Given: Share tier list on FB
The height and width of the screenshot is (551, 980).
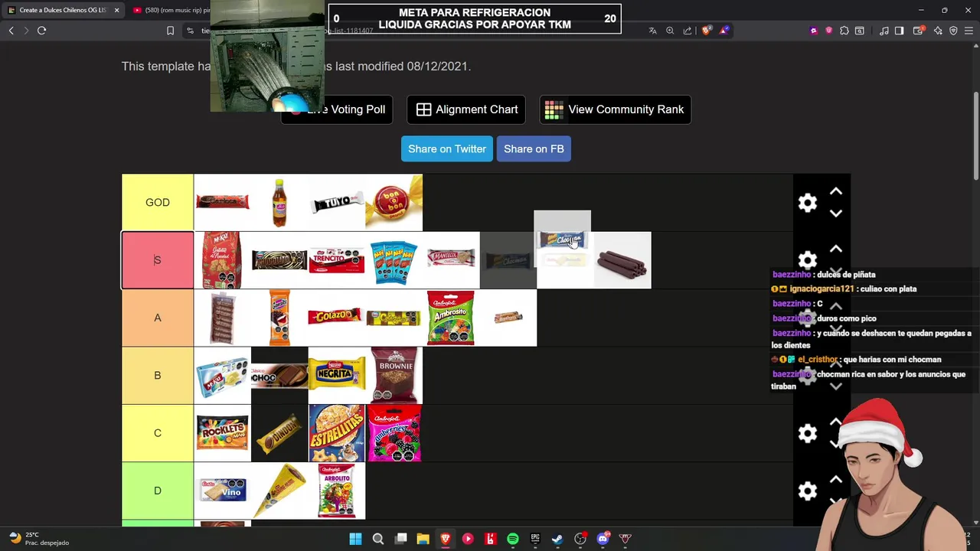Looking at the screenshot, I should (534, 148).
